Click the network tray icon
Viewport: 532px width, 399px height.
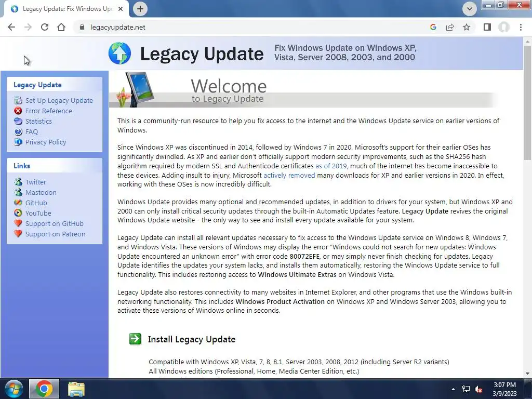coord(466,389)
